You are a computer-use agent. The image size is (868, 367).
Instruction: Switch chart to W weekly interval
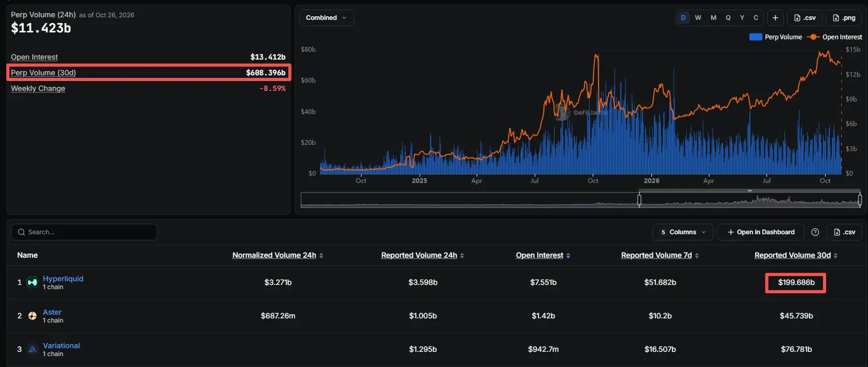(698, 18)
